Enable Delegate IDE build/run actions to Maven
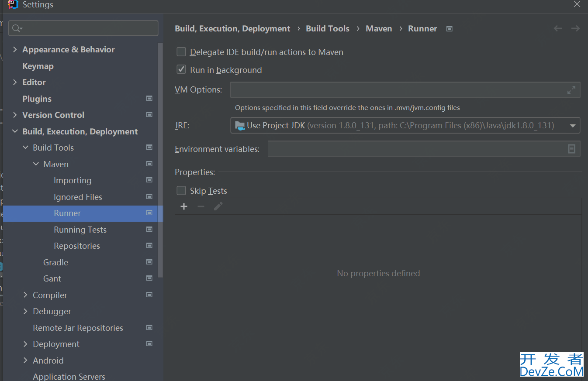This screenshot has width=588, height=381. (x=181, y=52)
